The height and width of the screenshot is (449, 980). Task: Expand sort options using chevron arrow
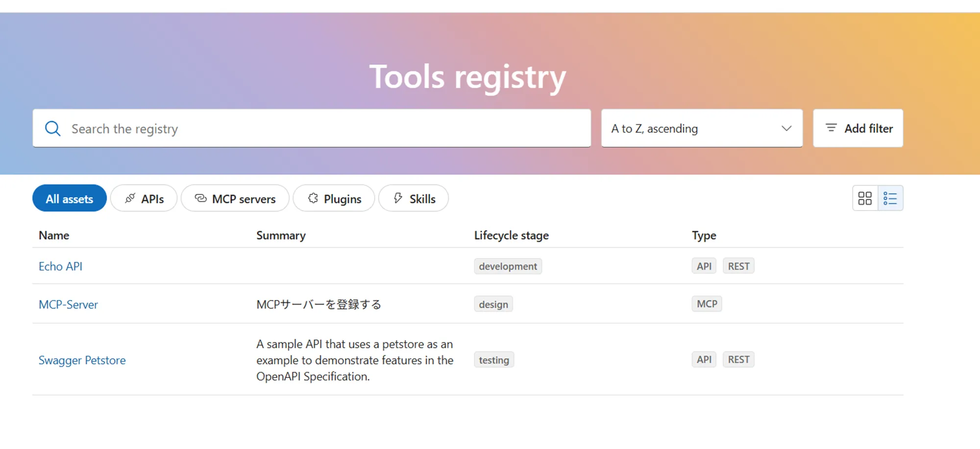[786, 128]
